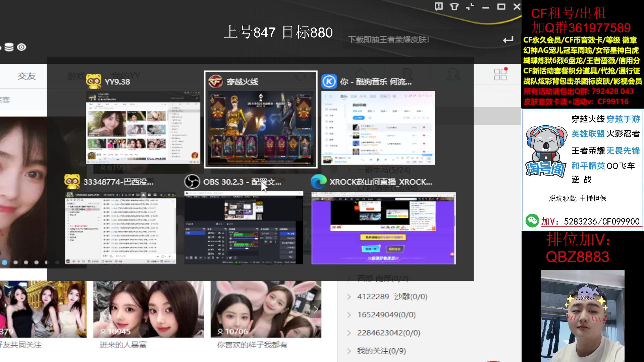644x362 pixels.
Task: Switch to the OBS 30.2.3 window preview
Action: click(244, 228)
